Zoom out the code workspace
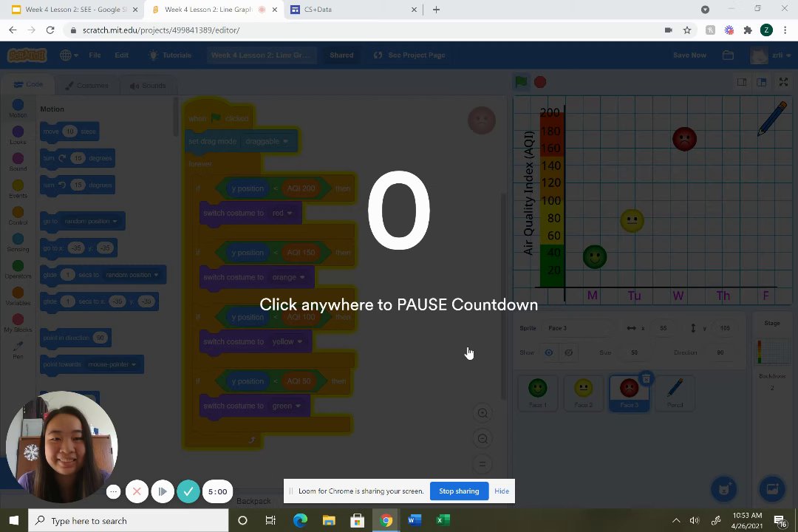Image resolution: width=798 pixels, height=532 pixels. pyautogui.click(x=482, y=438)
